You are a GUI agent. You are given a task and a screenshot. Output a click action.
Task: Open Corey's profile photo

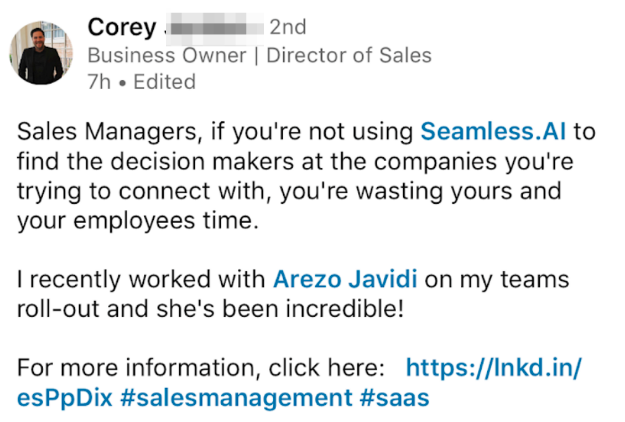pos(41,53)
